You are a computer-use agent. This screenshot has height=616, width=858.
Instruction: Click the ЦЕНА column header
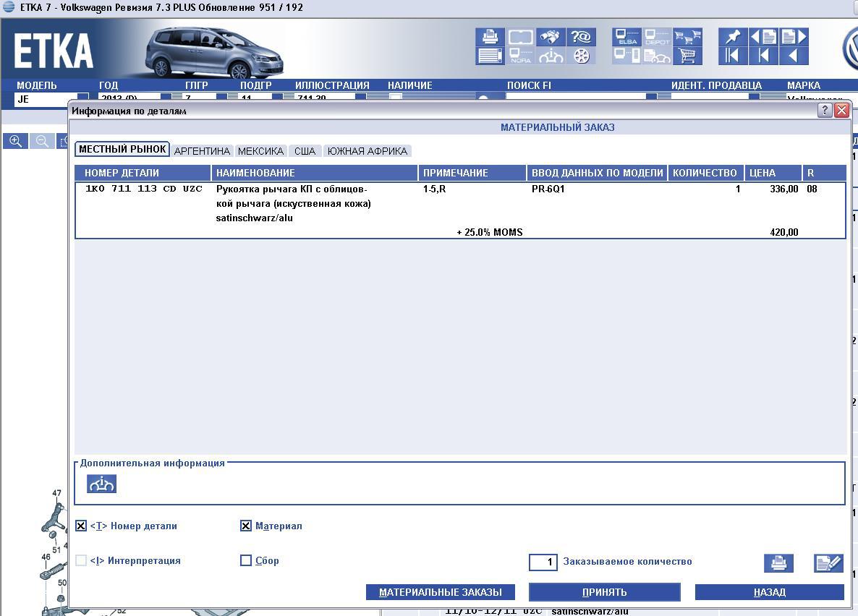(773, 173)
